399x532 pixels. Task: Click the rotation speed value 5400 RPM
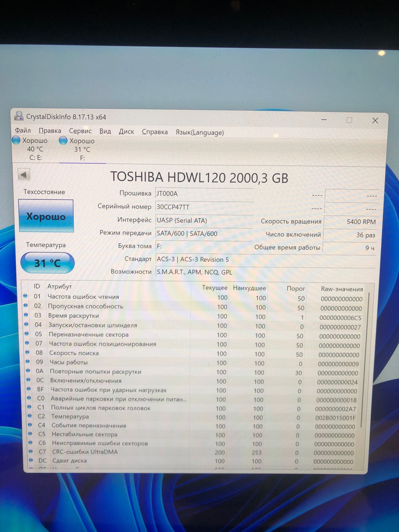tap(351, 222)
